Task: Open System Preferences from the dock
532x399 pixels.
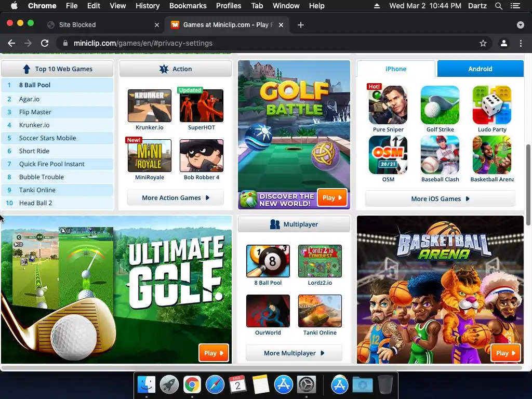Action: tap(307, 384)
